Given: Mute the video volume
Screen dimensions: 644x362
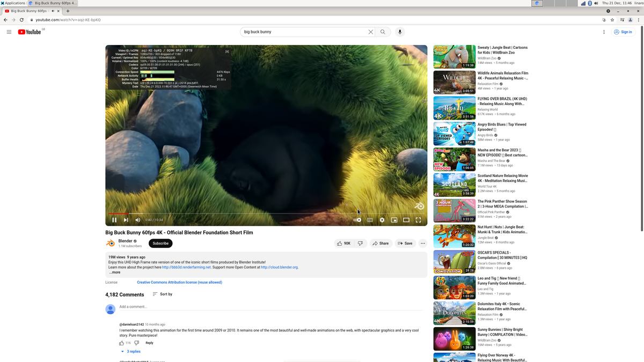Looking at the screenshot, I should click(x=138, y=220).
